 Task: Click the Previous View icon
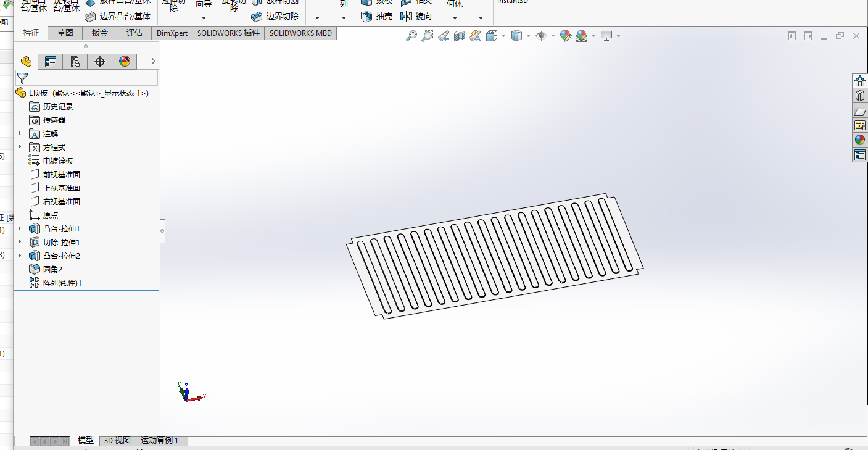pyautogui.click(x=444, y=36)
